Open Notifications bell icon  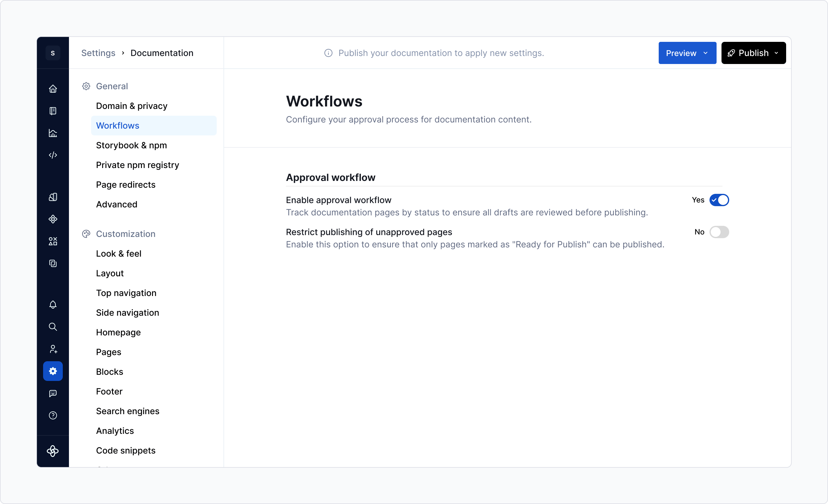point(53,305)
